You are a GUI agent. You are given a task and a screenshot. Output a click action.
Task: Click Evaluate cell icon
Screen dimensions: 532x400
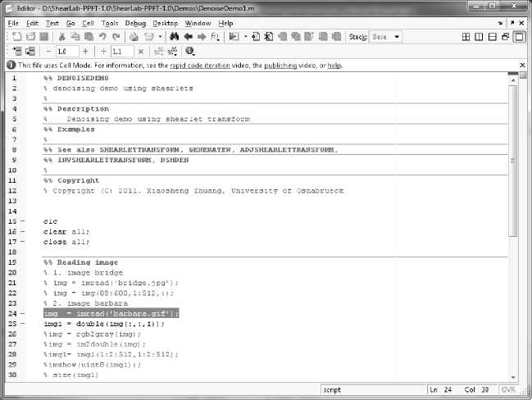click(x=17, y=52)
